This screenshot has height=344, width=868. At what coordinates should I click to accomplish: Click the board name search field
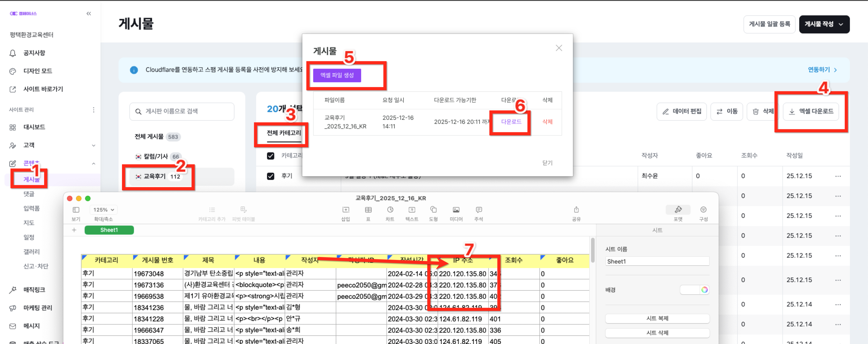(x=182, y=111)
